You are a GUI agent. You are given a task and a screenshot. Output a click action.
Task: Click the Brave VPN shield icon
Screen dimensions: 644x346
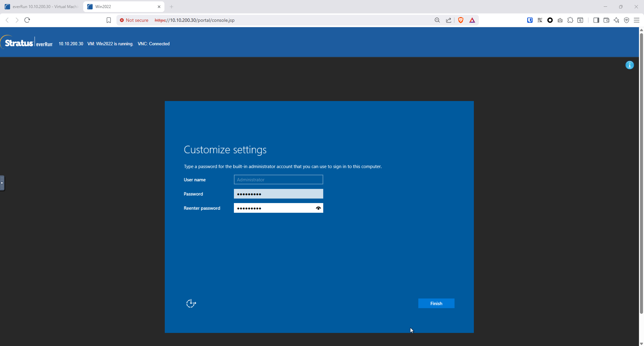point(627,20)
